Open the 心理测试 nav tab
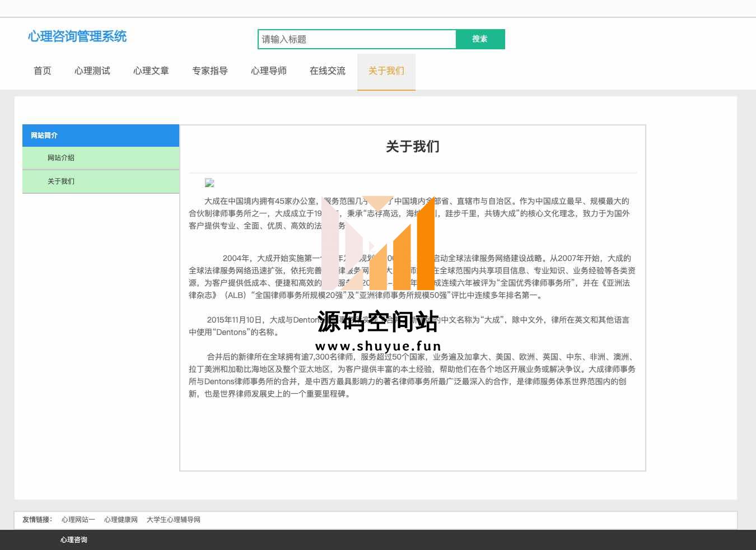This screenshot has height=550, width=756. (x=92, y=71)
